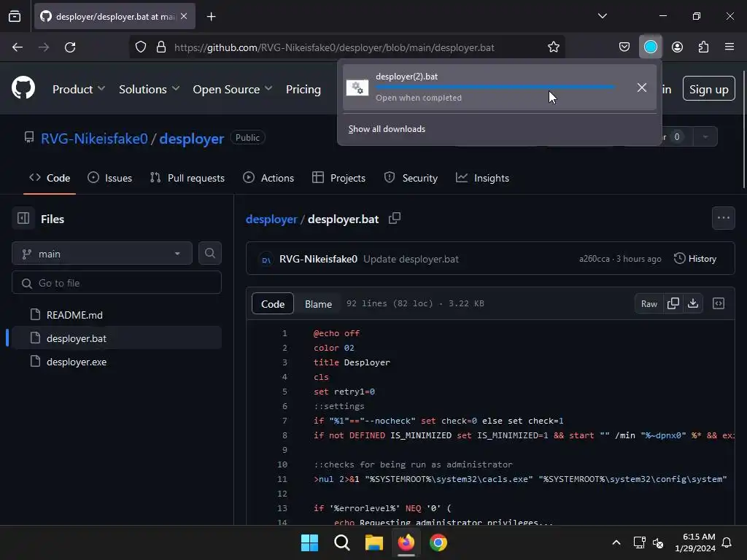Click Show all downloads
Viewport: 747px width, 560px height.
(387, 129)
